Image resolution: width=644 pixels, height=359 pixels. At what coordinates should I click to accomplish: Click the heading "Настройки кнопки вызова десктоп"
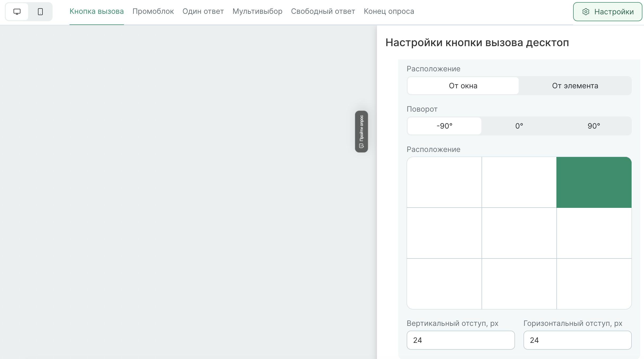click(477, 42)
